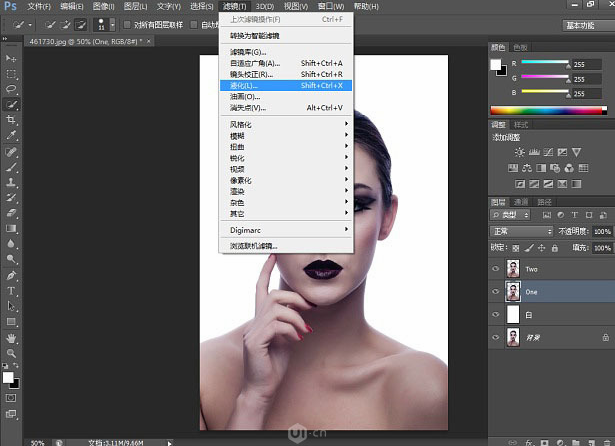Image resolution: width=615 pixels, height=446 pixels.
Task: Hide the layer named Two
Action: point(496,267)
